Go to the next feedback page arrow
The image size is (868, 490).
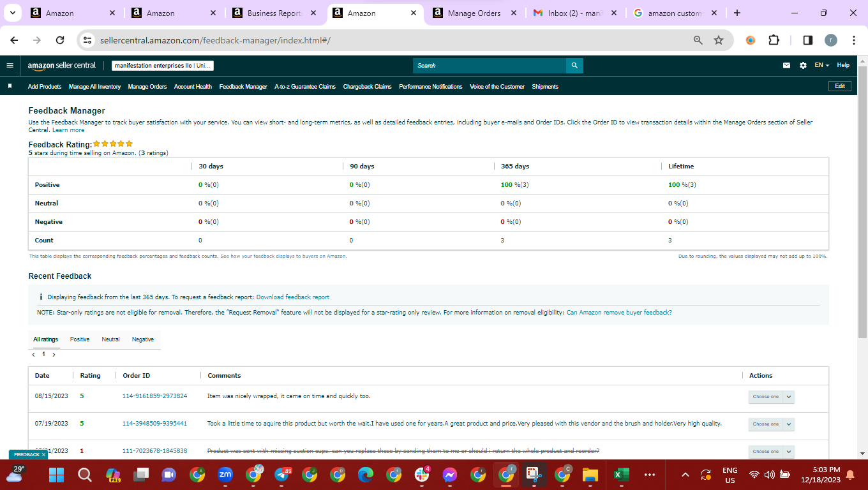[54, 354]
